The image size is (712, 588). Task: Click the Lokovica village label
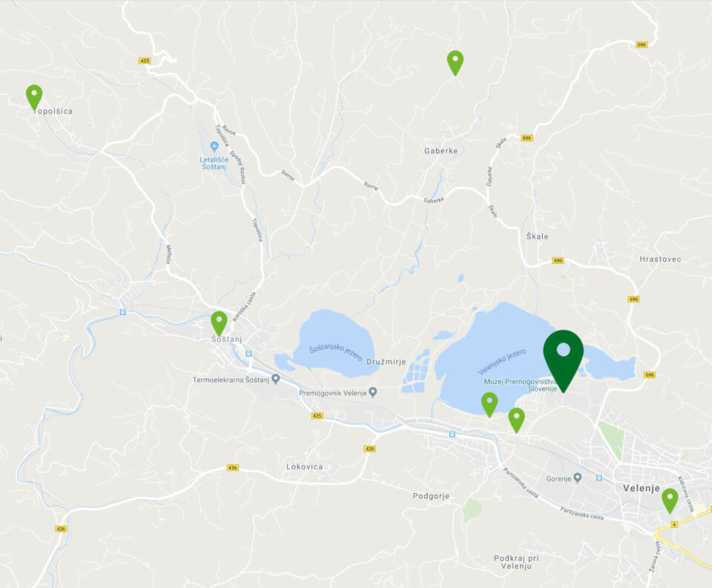click(305, 467)
